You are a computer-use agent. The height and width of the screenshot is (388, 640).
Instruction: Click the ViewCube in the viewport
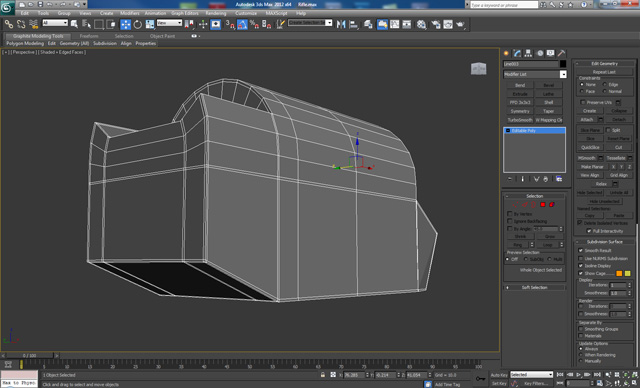click(478, 69)
